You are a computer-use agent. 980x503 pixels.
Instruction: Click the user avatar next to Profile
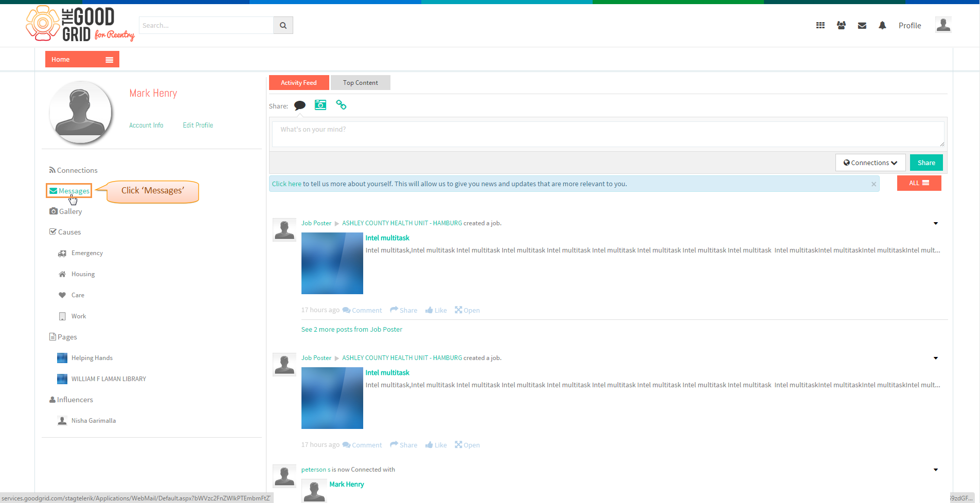[x=943, y=25]
